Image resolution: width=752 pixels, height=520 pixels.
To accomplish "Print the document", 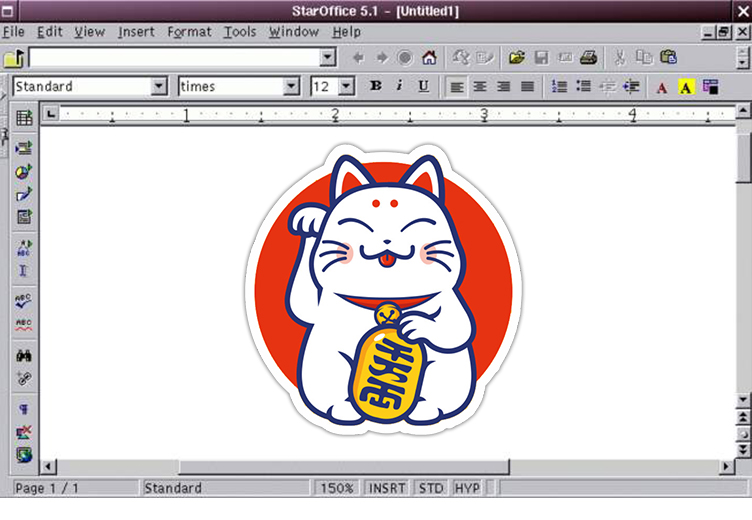I will 588,58.
